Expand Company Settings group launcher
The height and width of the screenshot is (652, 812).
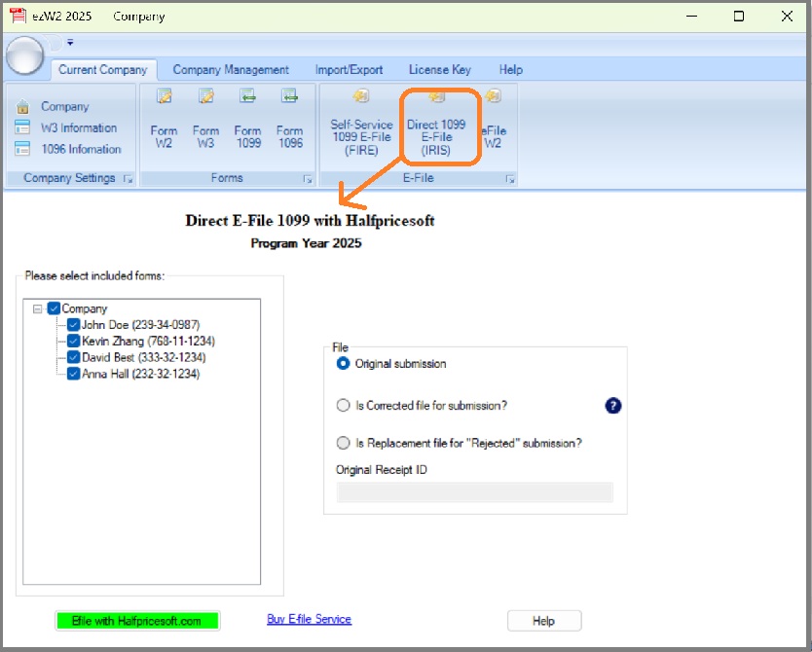click(x=128, y=179)
